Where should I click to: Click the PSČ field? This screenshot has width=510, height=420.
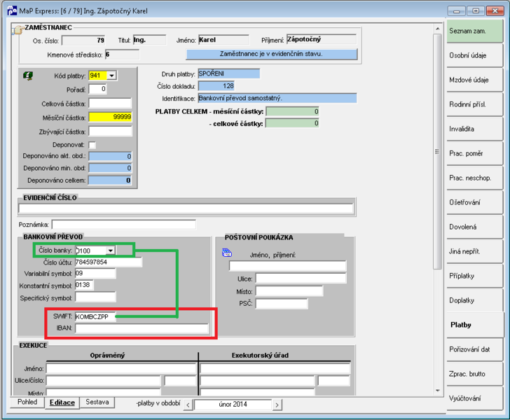coord(282,304)
